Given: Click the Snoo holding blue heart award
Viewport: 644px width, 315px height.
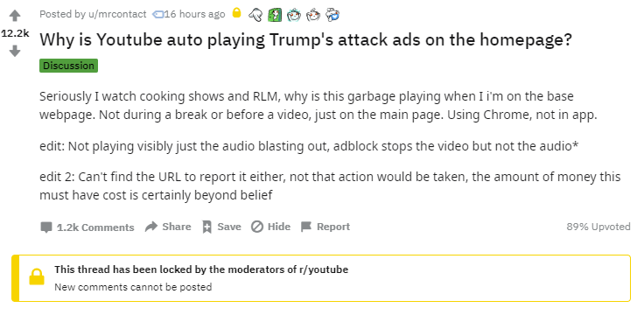Looking at the screenshot, I should [332, 15].
